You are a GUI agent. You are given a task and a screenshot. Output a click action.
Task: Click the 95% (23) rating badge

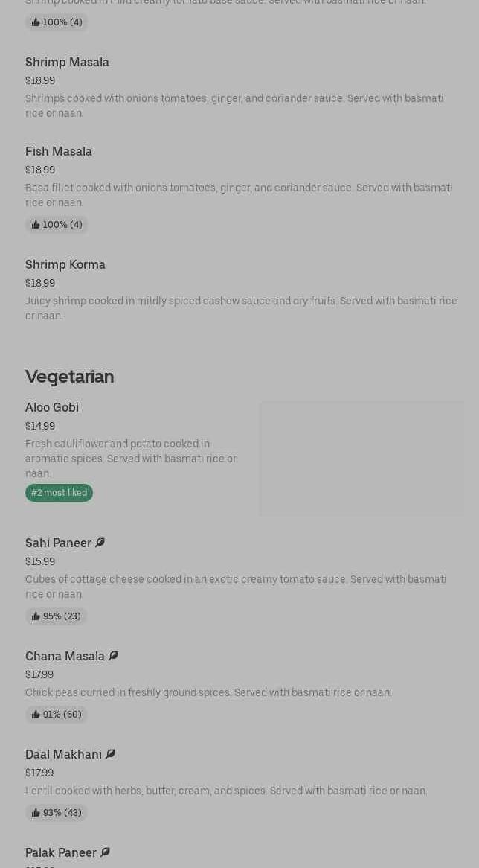point(56,616)
